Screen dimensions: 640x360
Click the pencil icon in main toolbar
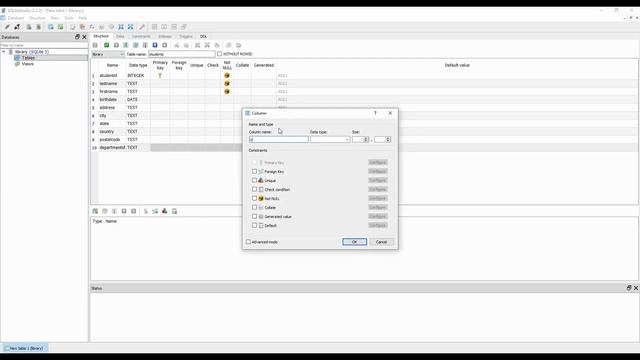coord(7,27)
